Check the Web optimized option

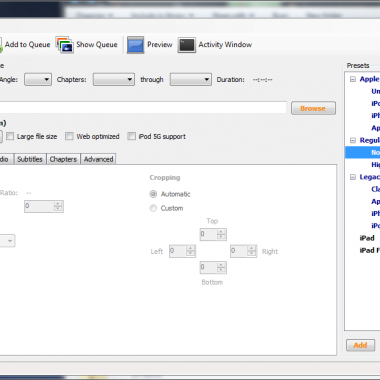(69, 136)
